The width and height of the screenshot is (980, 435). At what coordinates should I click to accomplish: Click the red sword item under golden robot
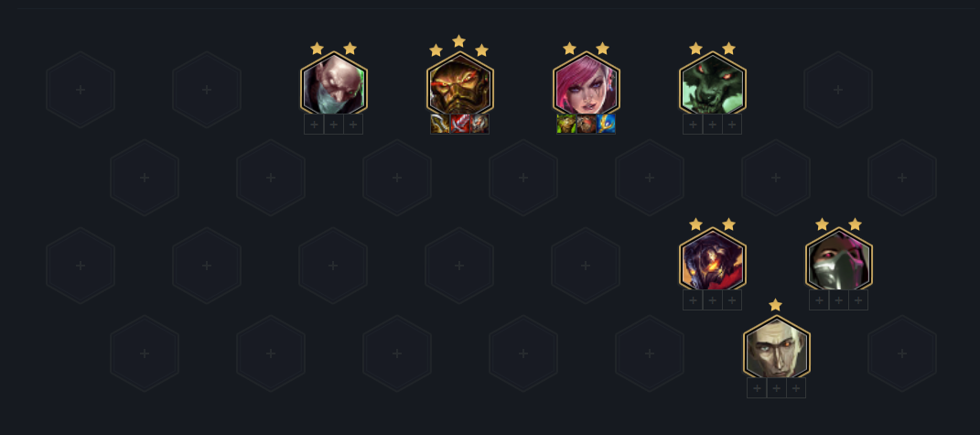point(460,124)
